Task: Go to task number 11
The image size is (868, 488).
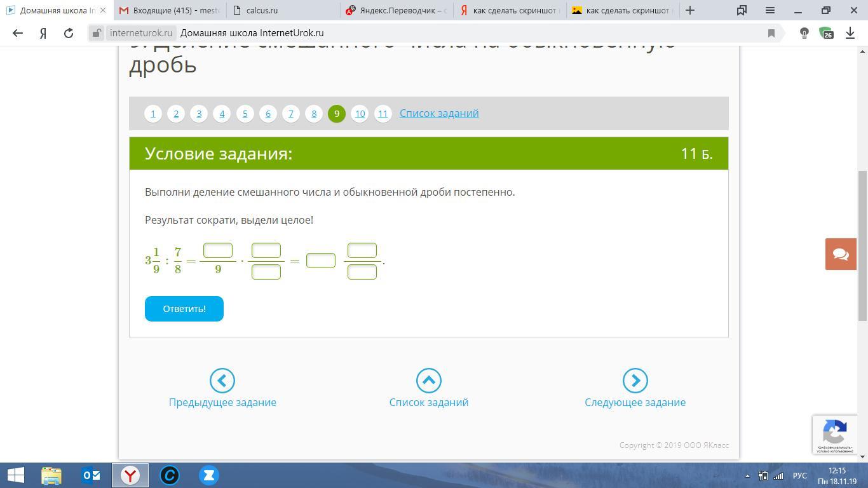Action: (x=383, y=114)
